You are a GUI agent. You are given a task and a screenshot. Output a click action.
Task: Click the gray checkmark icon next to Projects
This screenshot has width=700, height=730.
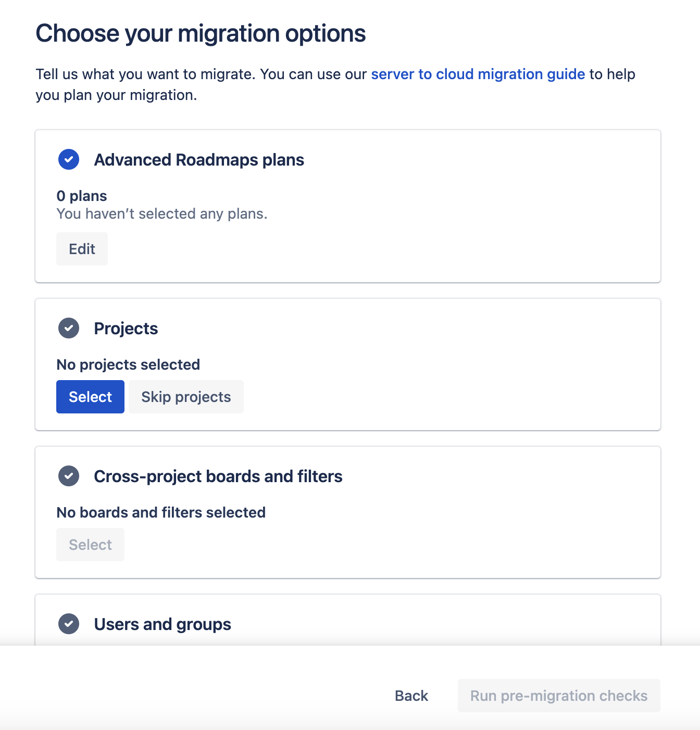click(69, 328)
